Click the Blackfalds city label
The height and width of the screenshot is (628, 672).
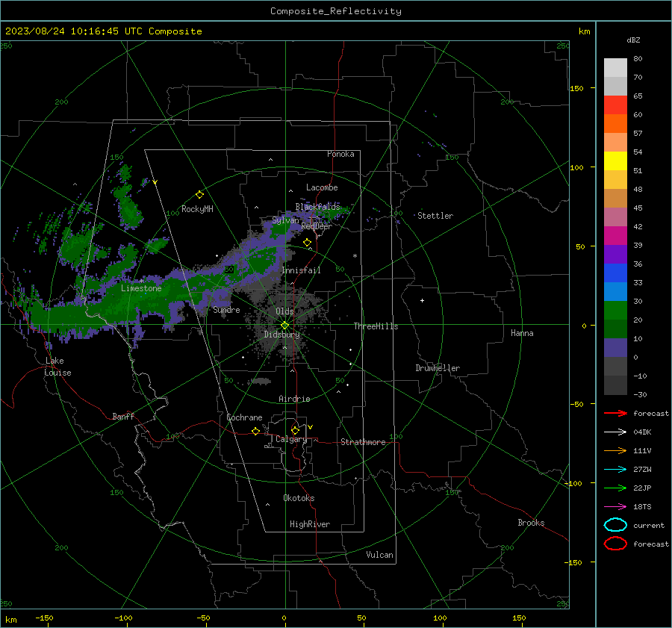coord(317,207)
